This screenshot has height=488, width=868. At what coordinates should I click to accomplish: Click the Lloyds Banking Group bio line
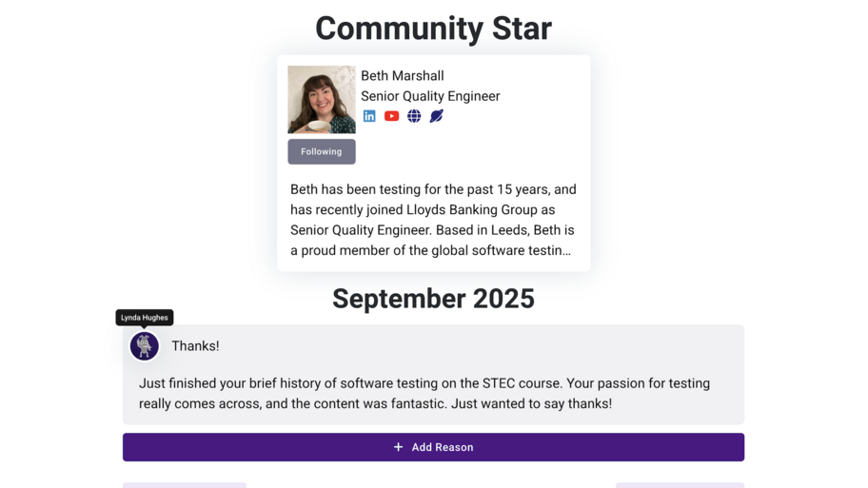point(433,209)
